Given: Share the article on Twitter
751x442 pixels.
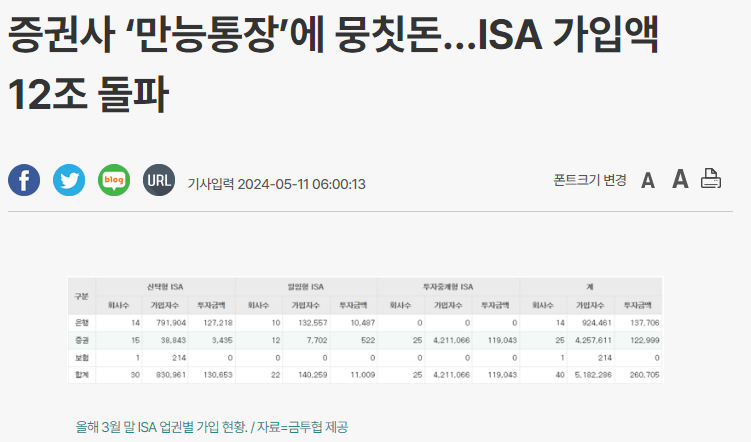Looking at the screenshot, I should pyautogui.click(x=69, y=180).
